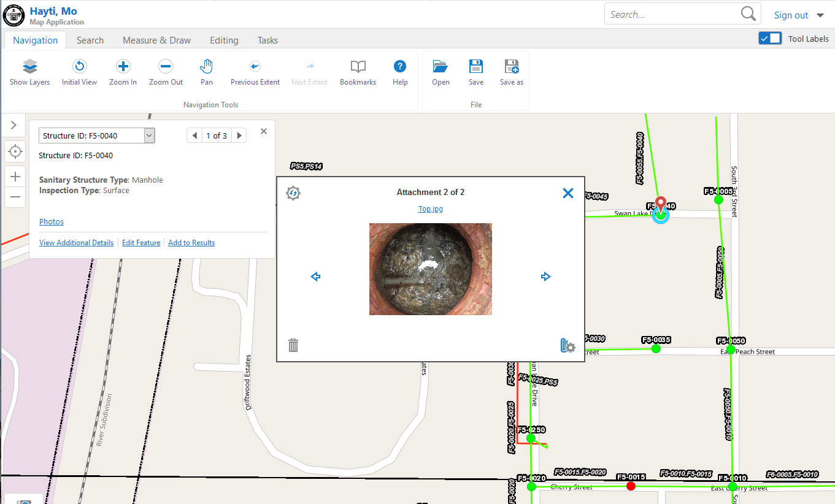Open the Editing tab
Screen dimensions: 835x504
point(224,40)
